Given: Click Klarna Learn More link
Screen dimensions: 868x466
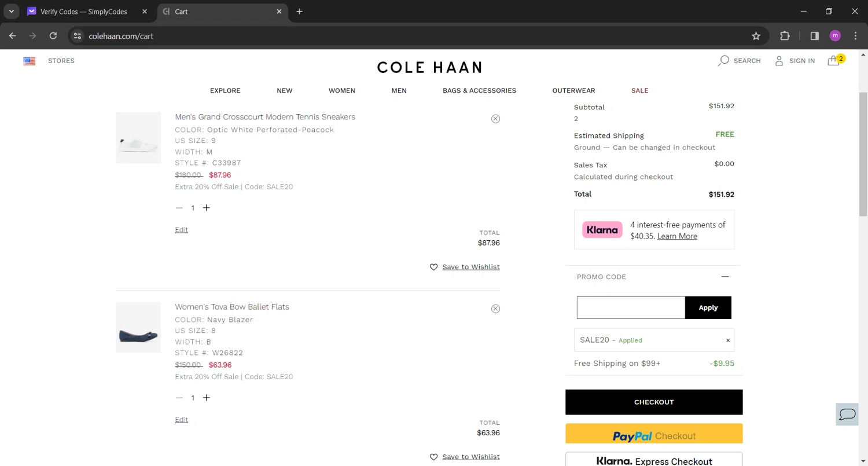Looking at the screenshot, I should tap(677, 236).
